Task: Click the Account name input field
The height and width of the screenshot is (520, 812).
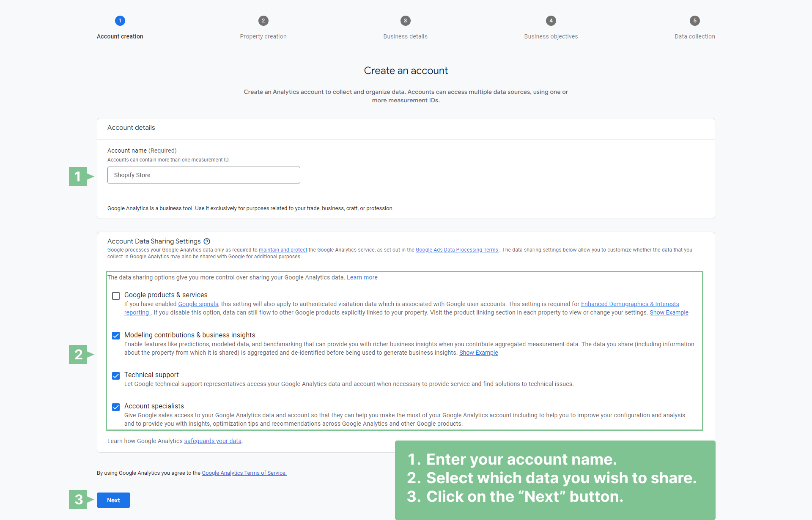Action: coord(203,175)
